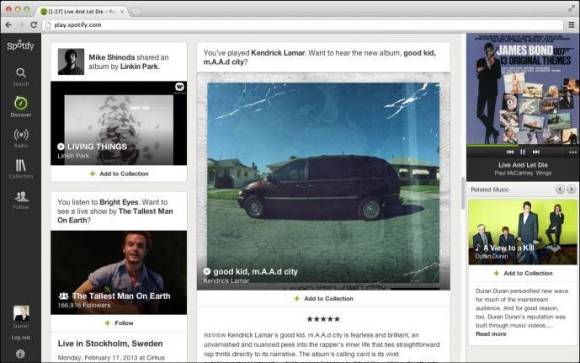Open a new browser tab

(x=136, y=11)
